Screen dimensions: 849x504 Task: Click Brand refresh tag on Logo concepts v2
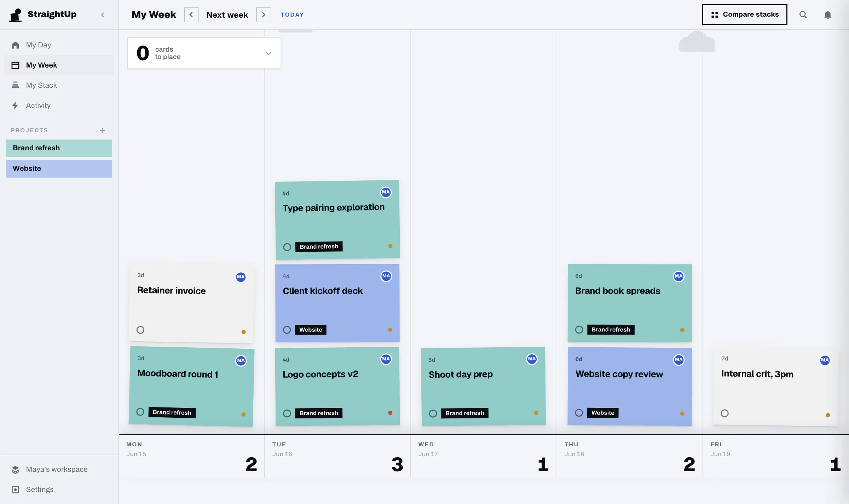(x=319, y=413)
